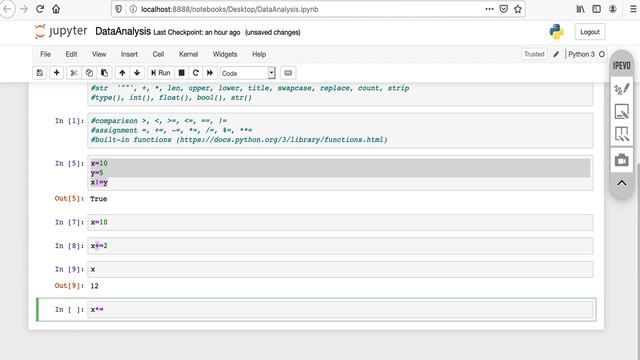Save notebook with the floppy disk icon

(40, 73)
